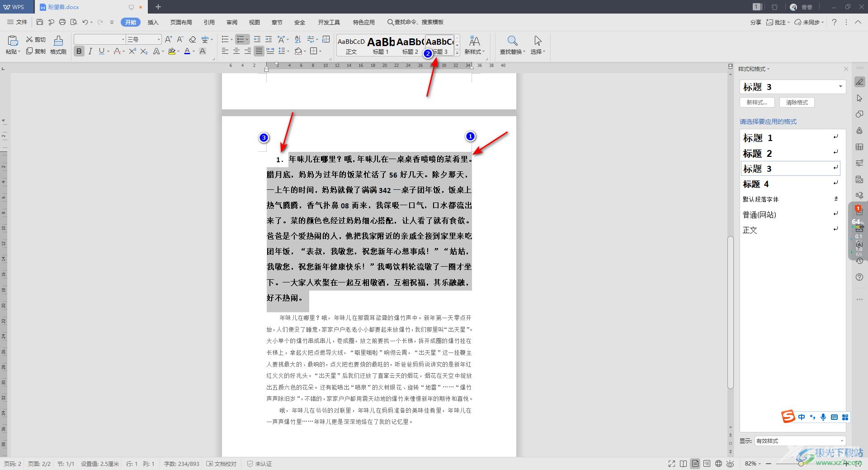This screenshot has height=470, width=868.
Task: Click the zoom slider handle
Action: pos(801,464)
